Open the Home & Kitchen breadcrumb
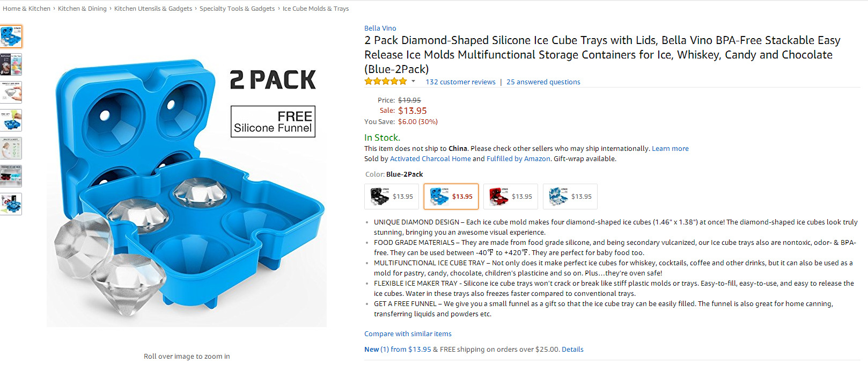This screenshot has width=868, height=392. [26, 9]
